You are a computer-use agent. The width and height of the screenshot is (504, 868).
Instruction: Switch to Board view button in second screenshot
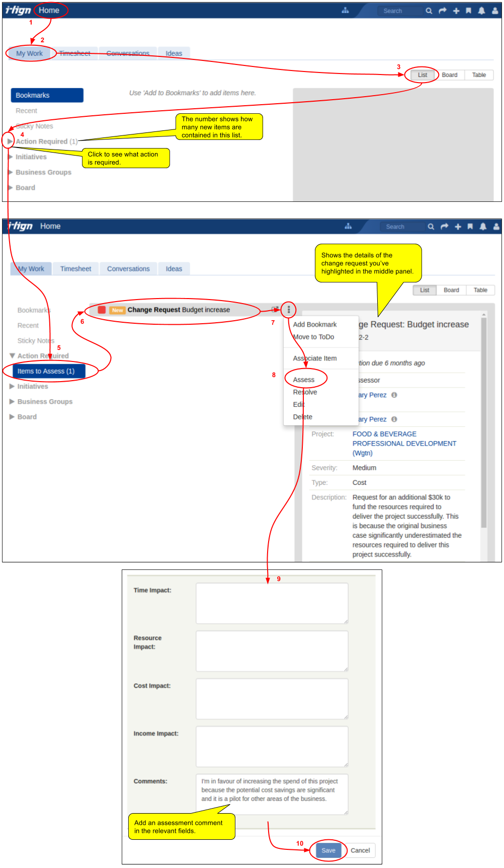pos(451,290)
